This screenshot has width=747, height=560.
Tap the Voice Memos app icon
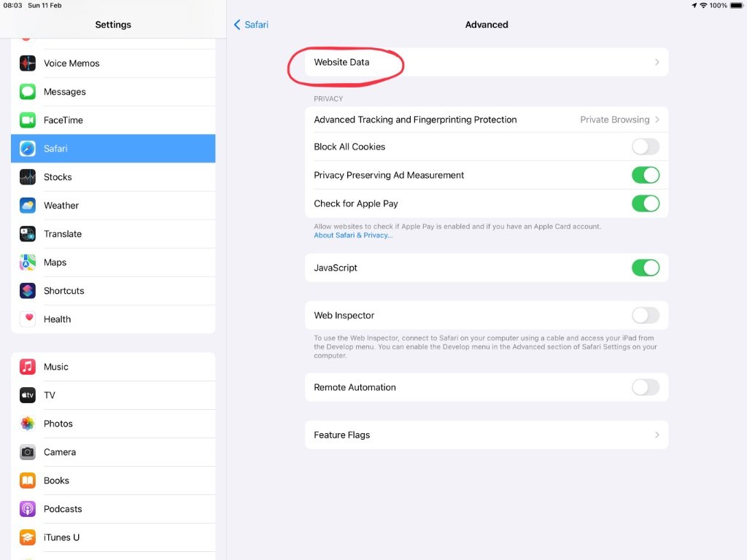28,63
